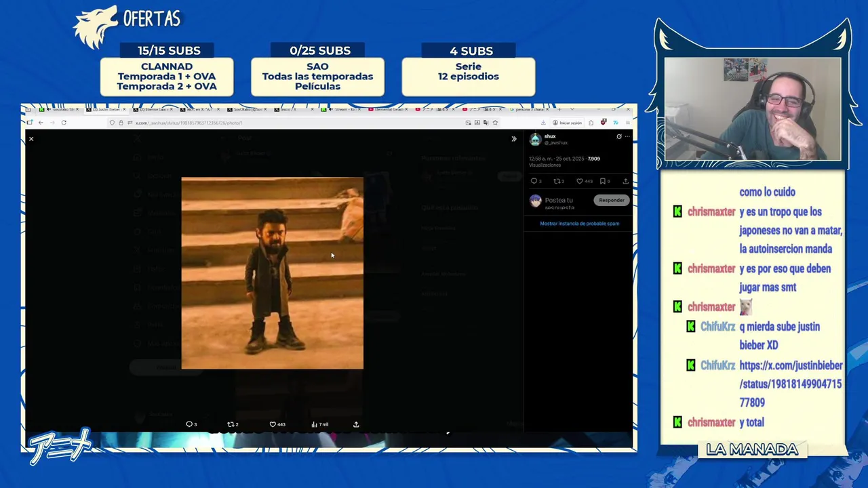868x488 pixels.
Task: Reload the page with refresh icon
Action: (64, 123)
